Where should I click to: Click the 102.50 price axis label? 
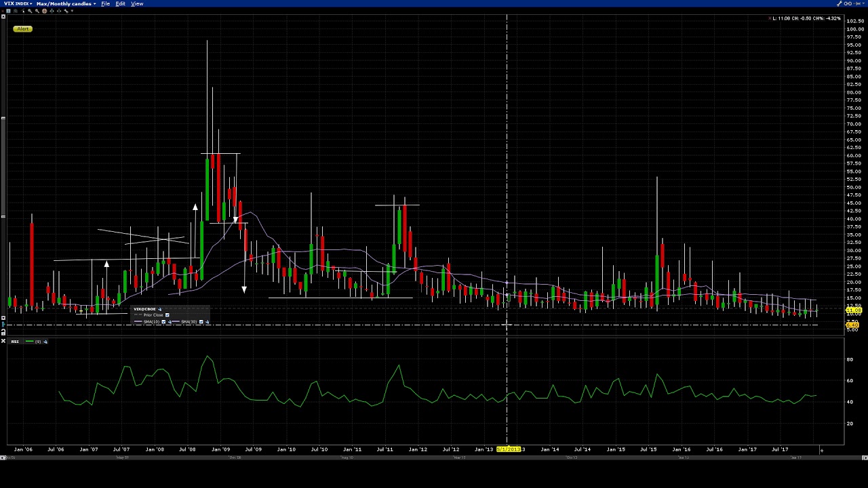coord(854,21)
